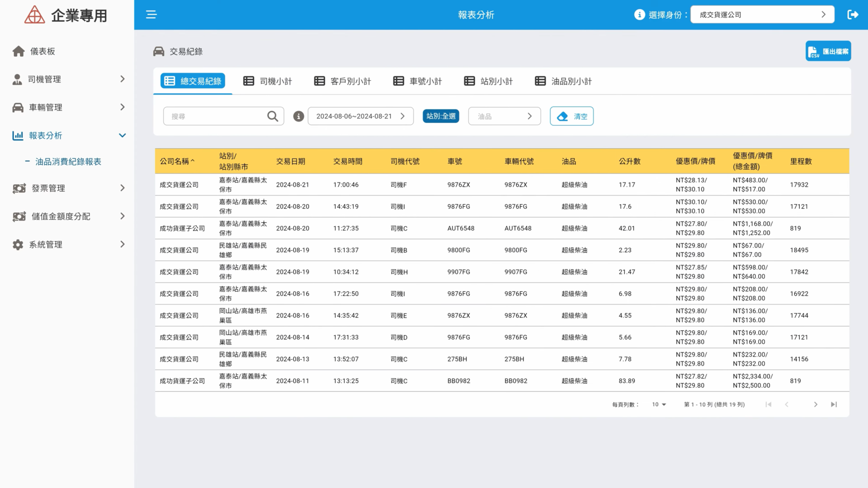Switch to 司機小計 tab
This screenshot has height=488, width=868.
click(268, 81)
